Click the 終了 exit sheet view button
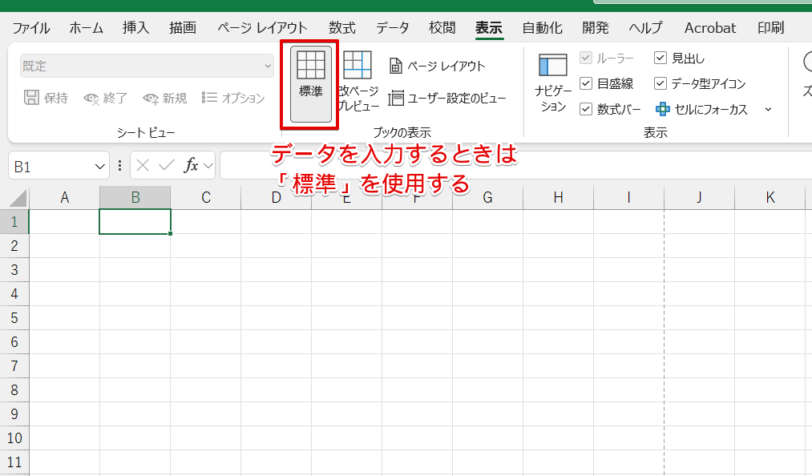Image resolution: width=812 pixels, height=476 pixels. coord(106,98)
